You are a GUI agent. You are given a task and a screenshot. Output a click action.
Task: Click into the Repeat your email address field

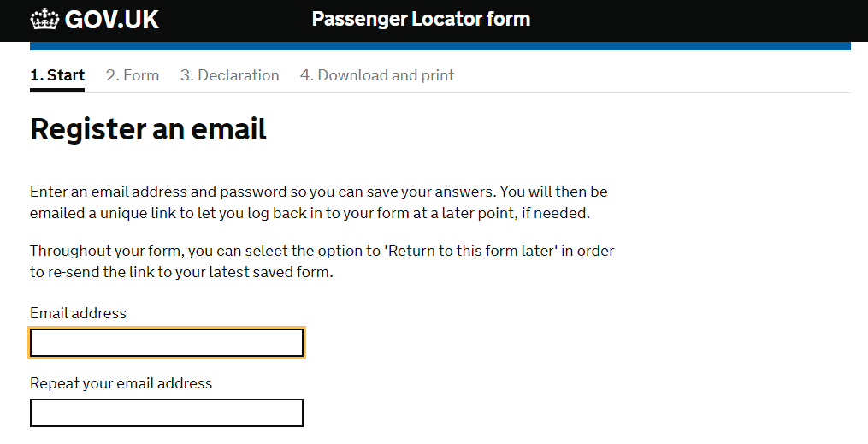coord(167,412)
